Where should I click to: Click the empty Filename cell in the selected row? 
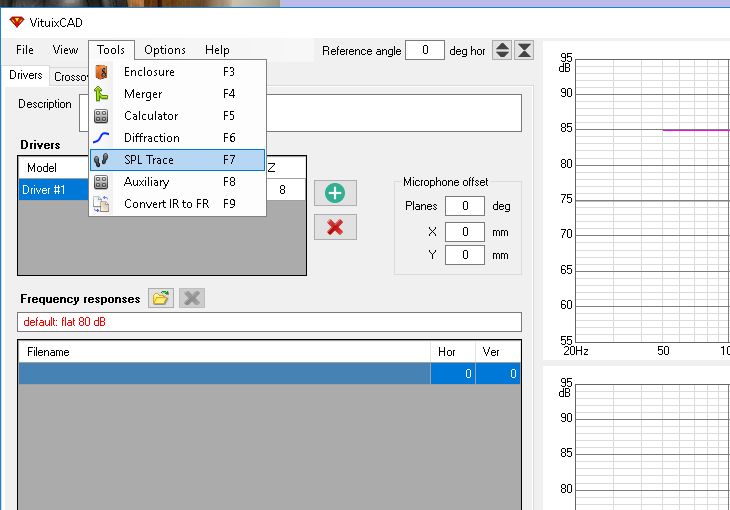pyautogui.click(x=224, y=374)
